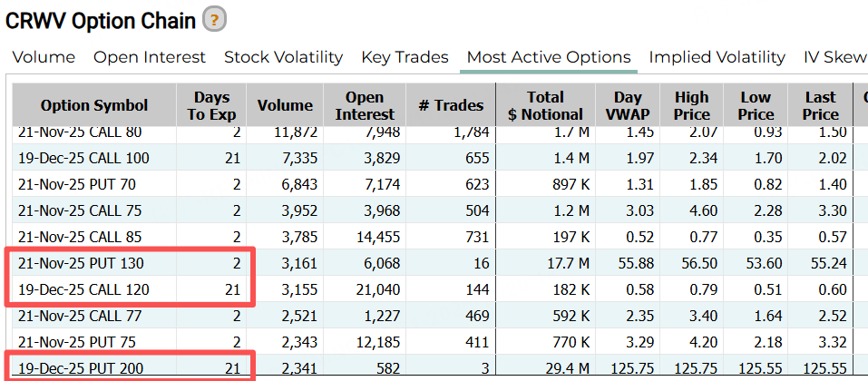
Task: Sort by Option Symbol column header
Action: point(94,106)
